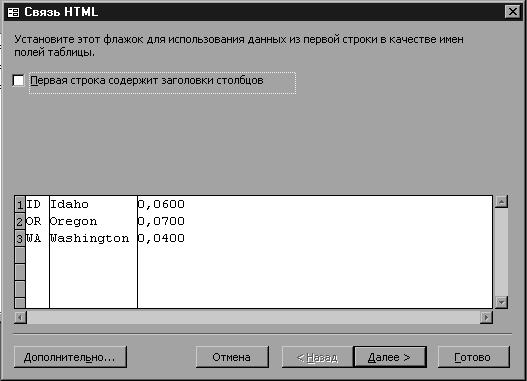
Task: Click horizontal scrollbar right arrow
Action: [x=486, y=317]
